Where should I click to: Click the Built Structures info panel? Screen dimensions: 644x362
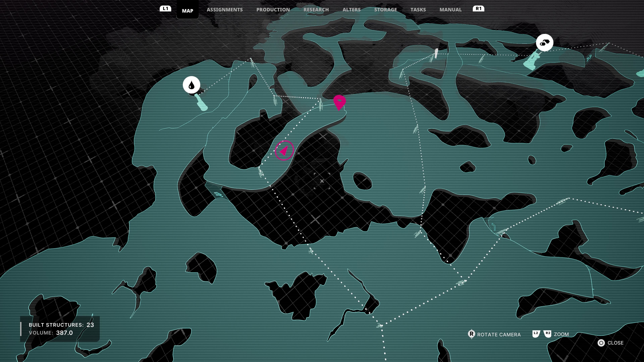(60, 329)
